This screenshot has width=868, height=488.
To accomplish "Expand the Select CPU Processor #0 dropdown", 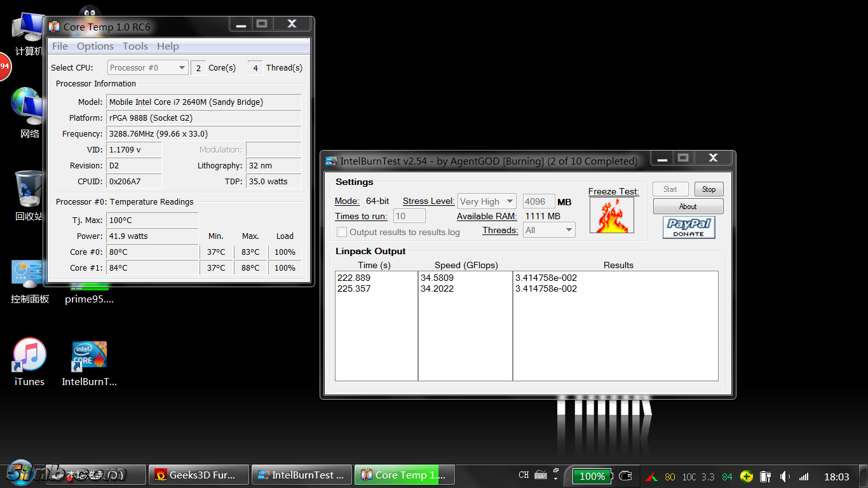I will 147,67.
